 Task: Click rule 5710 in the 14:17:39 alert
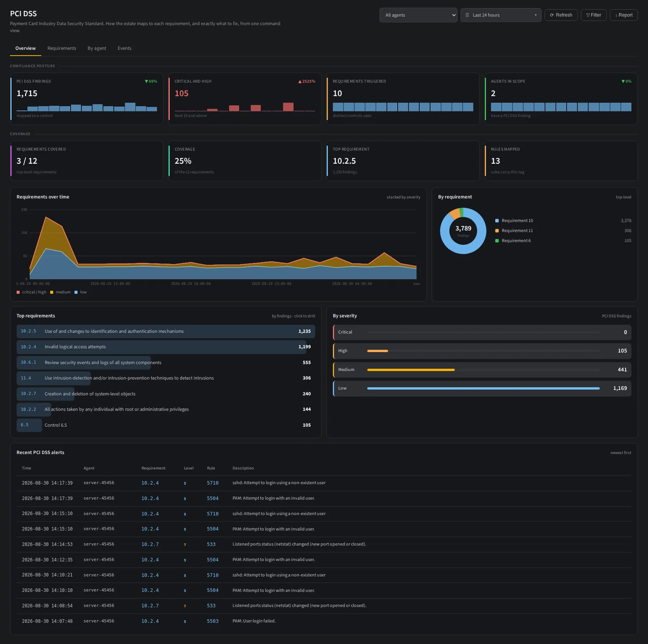click(213, 483)
